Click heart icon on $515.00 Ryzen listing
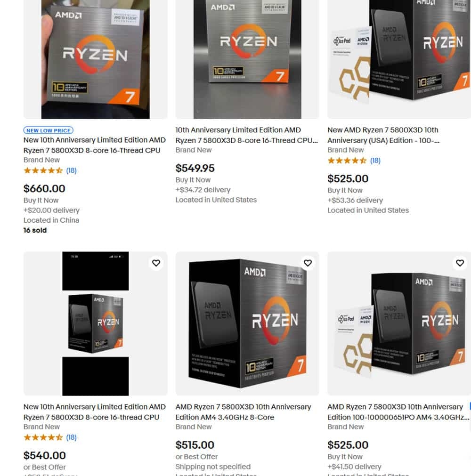The height and width of the screenshot is (476, 471). click(308, 263)
